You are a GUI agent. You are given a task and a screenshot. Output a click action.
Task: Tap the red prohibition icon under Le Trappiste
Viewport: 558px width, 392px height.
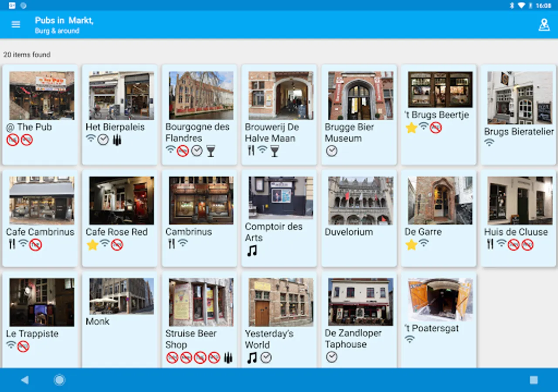pyautogui.click(x=23, y=347)
